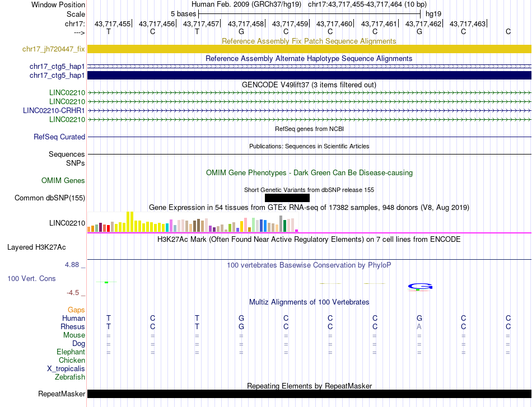The height and width of the screenshot is (407, 532).
Task: Select the black dbSNP variant box
Action: pos(287,198)
